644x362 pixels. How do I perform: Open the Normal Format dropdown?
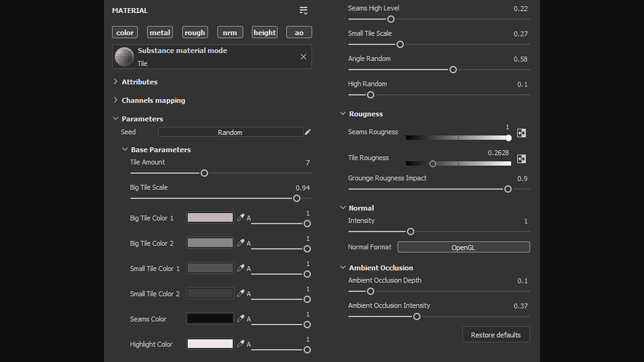pos(463,247)
